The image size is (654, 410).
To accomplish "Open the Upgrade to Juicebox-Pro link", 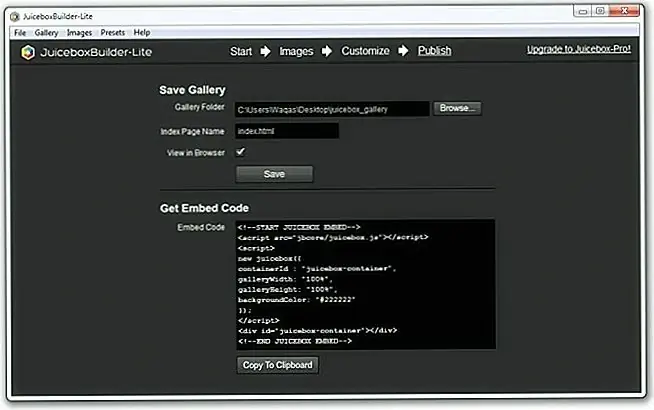I will pyautogui.click(x=579, y=49).
